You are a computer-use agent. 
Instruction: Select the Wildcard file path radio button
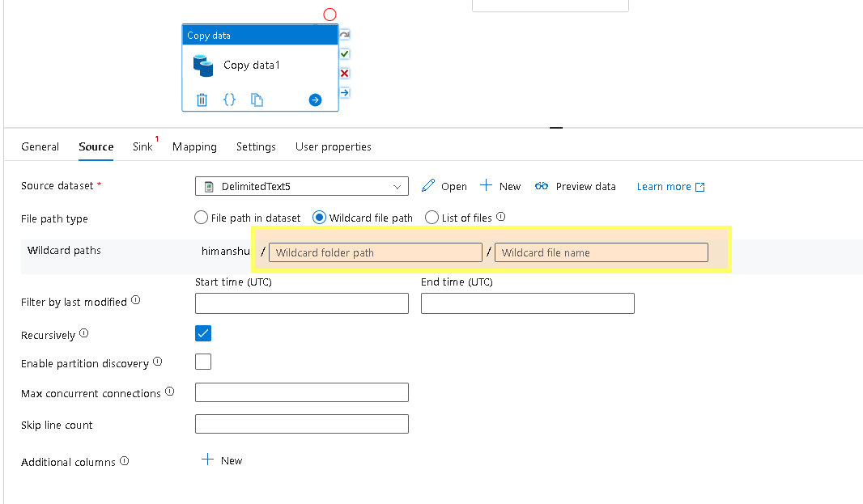click(x=319, y=218)
